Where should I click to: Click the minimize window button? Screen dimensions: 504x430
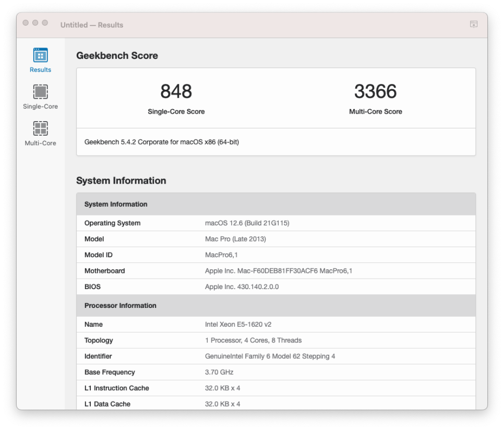tap(35, 23)
